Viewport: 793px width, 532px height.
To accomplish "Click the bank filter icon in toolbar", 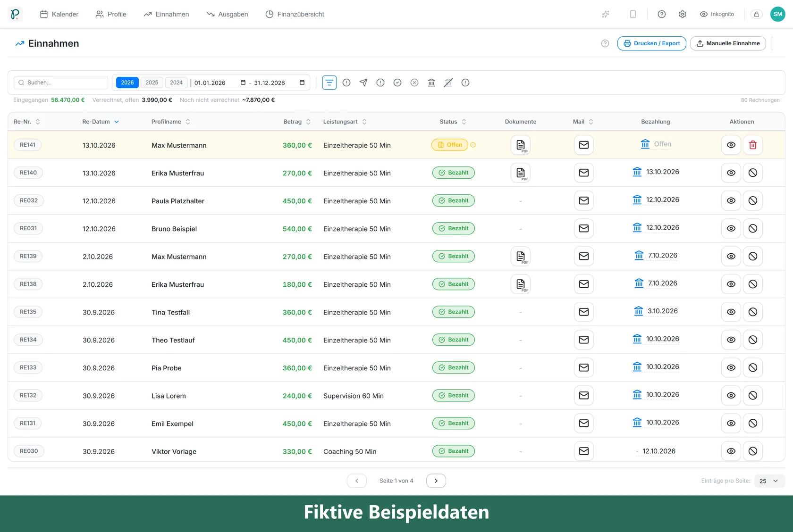I will [431, 83].
